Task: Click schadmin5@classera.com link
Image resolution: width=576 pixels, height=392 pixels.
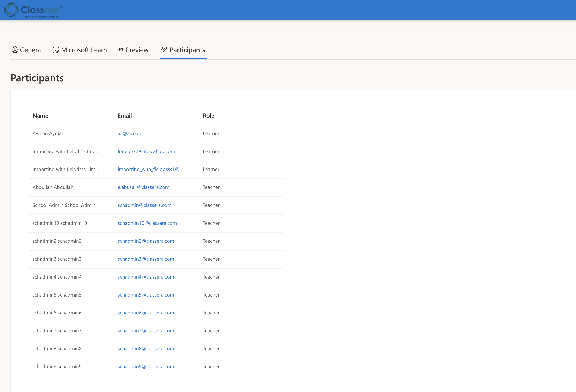Action: click(x=146, y=295)
